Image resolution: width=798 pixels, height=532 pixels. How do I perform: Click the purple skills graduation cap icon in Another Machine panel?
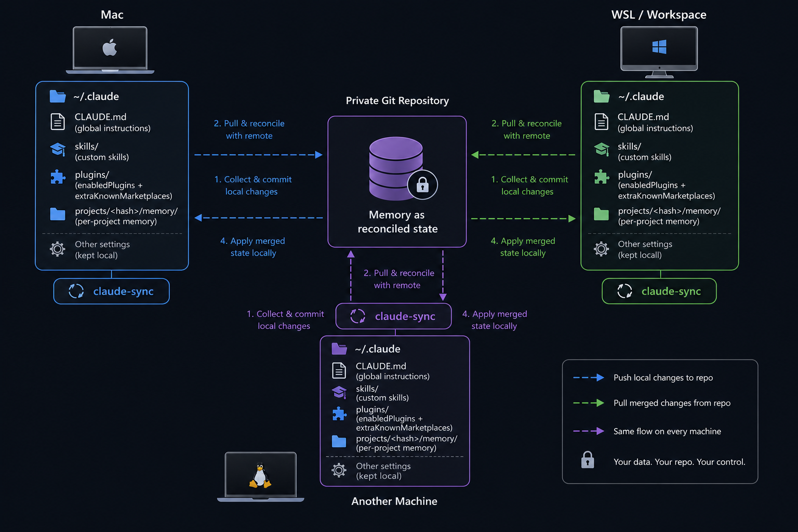click(339, 392)
